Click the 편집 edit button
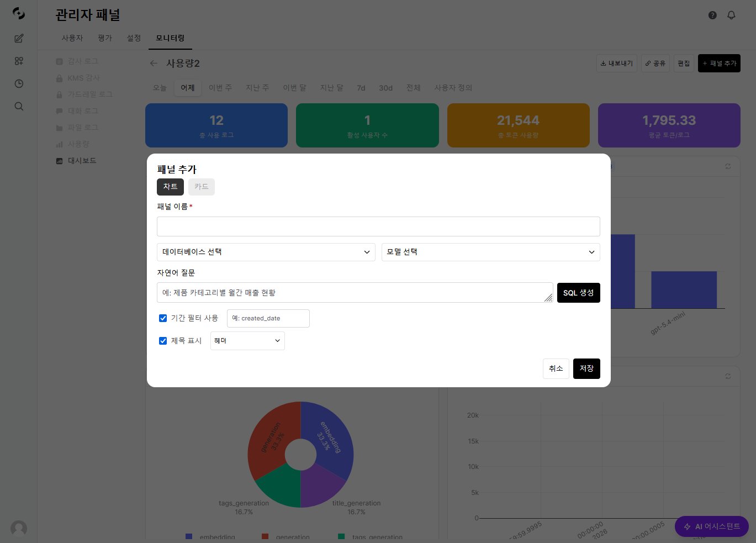 pyautogui.click(x=684, y=64)
